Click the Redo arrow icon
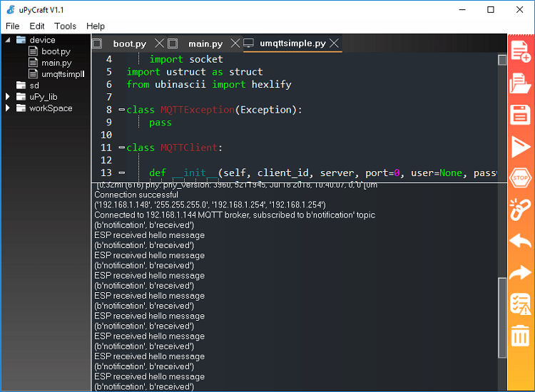 pos(521,272)
